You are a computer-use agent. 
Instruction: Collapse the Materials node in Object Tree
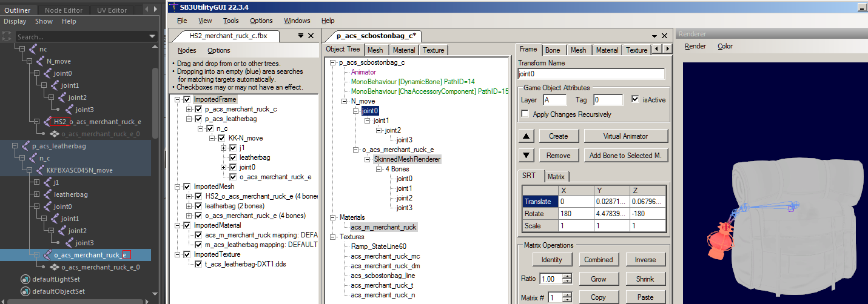coord(333,217)
